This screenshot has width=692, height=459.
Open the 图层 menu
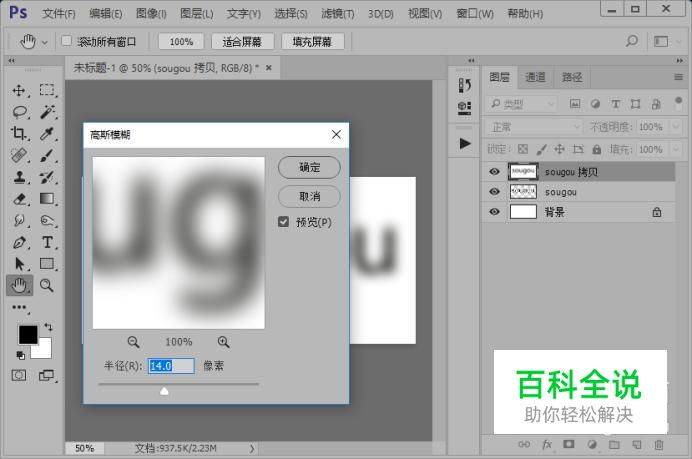(196, 14)
